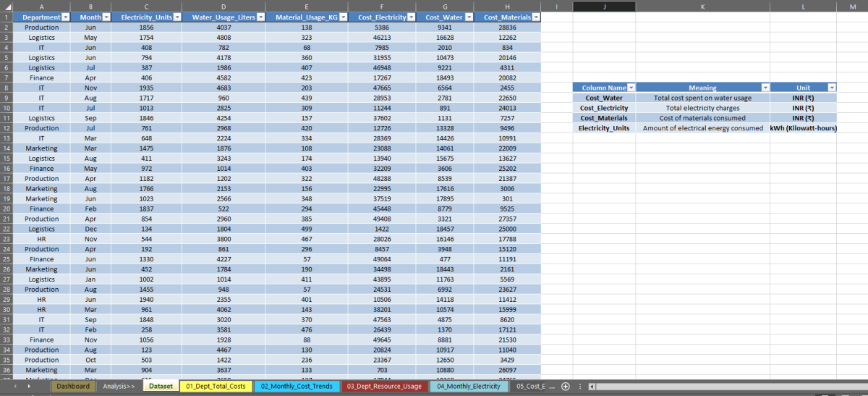
Task: Open the 01_Dept_Total_Costs sheet tab
Action: point(216,387)
